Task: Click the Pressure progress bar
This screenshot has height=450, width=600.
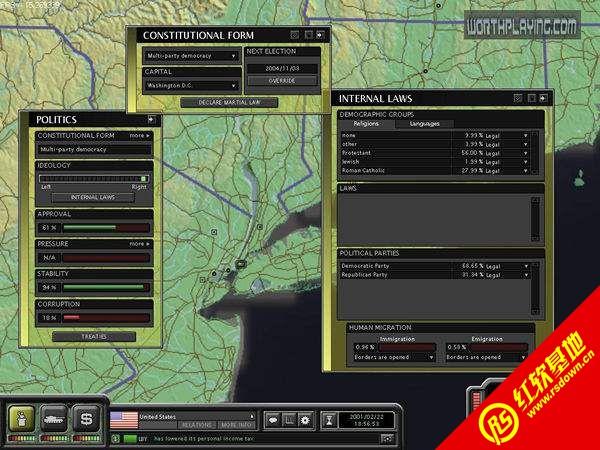Action: point(106,258)
